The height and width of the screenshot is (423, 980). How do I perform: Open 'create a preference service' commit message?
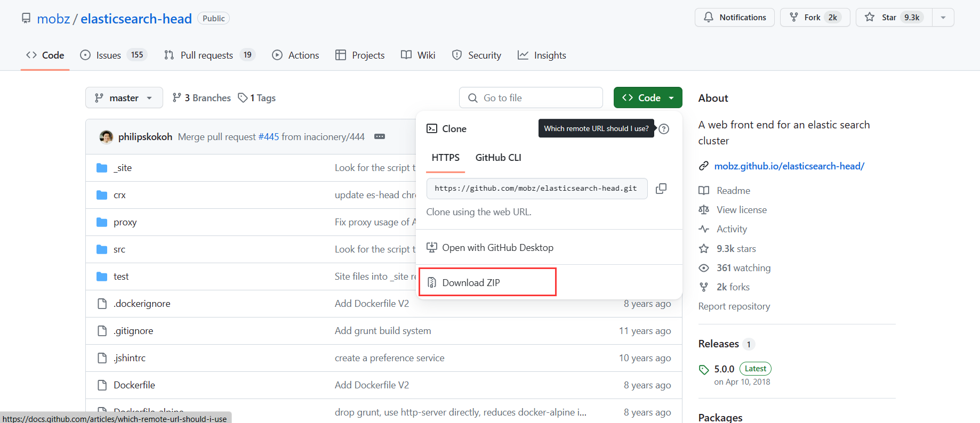(x=389, y=358)
